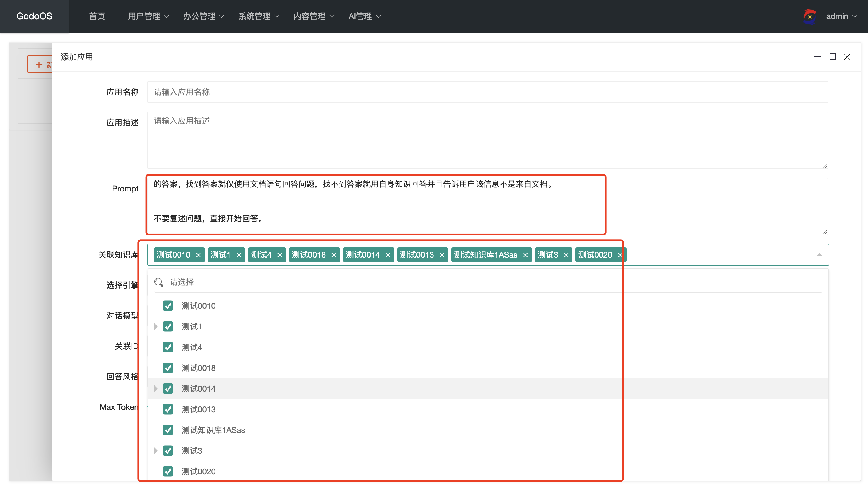Maximize the 添加应用 dialog window
This screenshot has width=868, height=491.
click(832, 57)
